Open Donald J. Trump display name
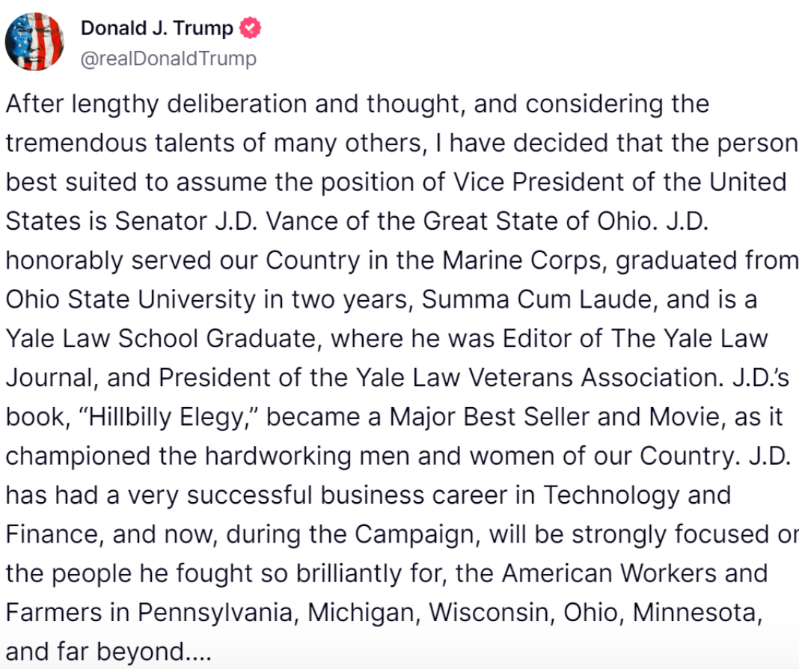 tap(157, 28)
